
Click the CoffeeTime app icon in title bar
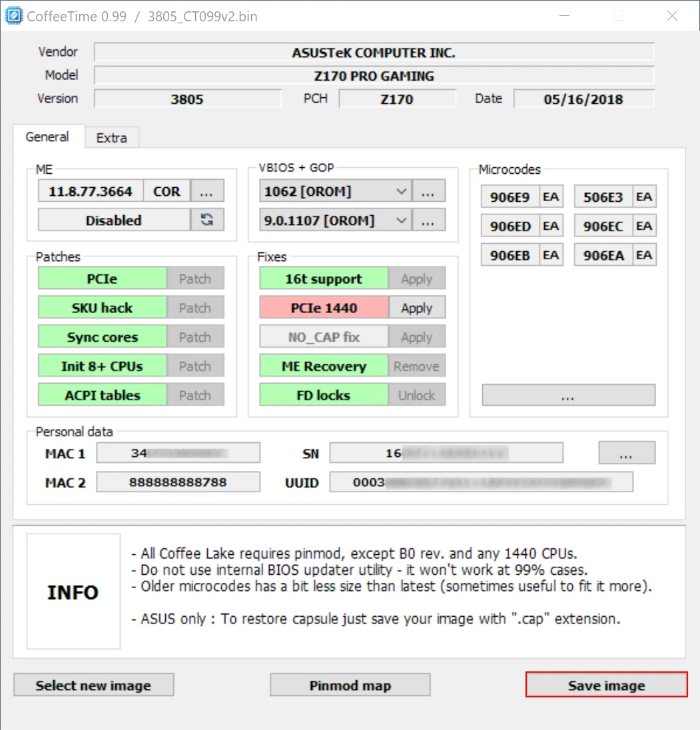pos(13,16)
